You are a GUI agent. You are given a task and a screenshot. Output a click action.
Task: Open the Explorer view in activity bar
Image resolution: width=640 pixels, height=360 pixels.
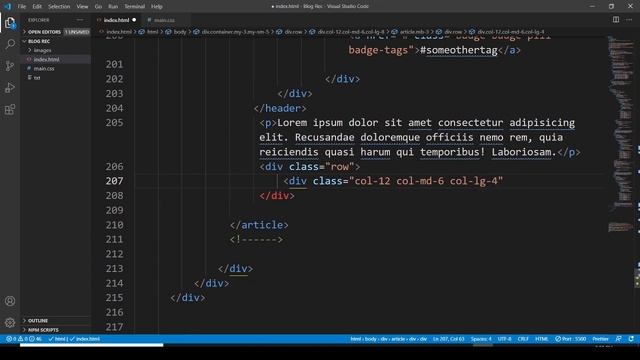[10, 23]
